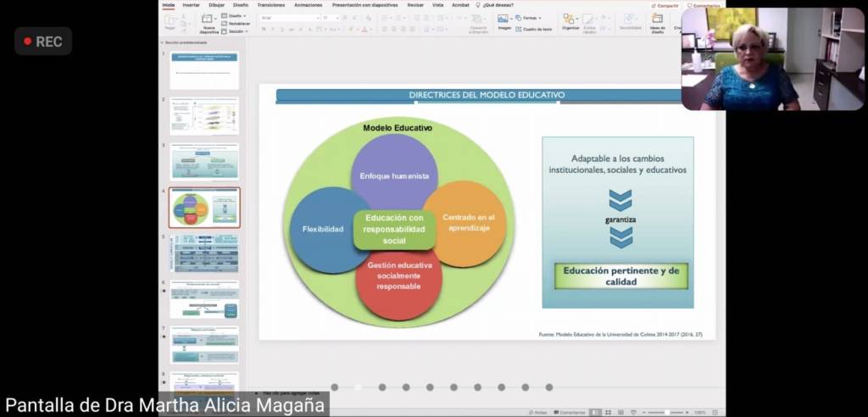
Task: Toggle the Notas pane in status bar
Action: pyautogui.click(x=537, y=413)
